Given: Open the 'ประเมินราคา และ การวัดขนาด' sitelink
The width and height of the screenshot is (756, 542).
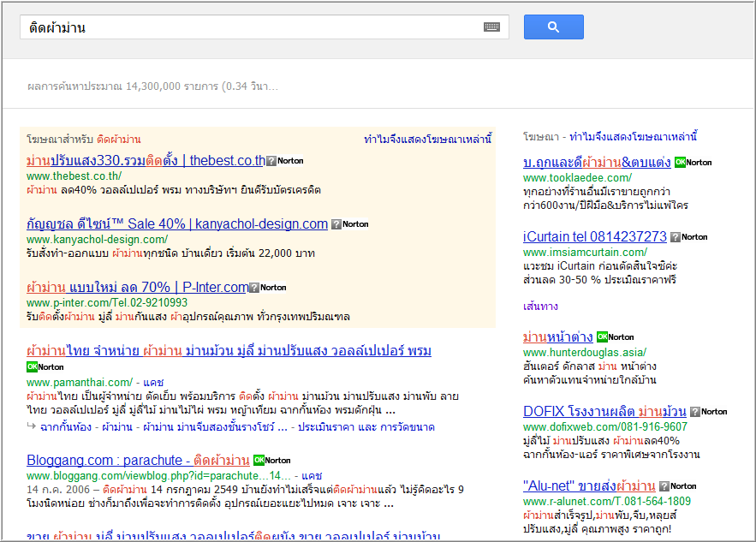Looking at the screenshot, I should [366, 427].
